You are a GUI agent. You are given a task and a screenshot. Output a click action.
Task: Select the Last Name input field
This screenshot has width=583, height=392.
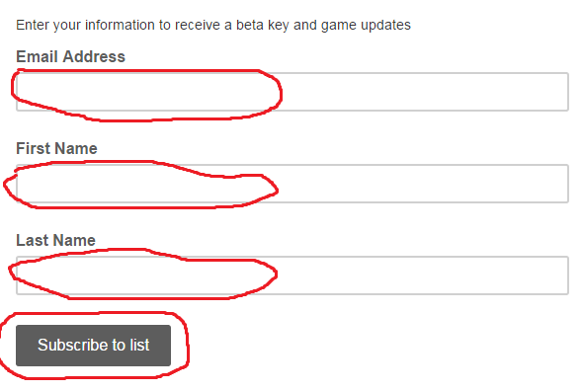click(x=292, y=275)
